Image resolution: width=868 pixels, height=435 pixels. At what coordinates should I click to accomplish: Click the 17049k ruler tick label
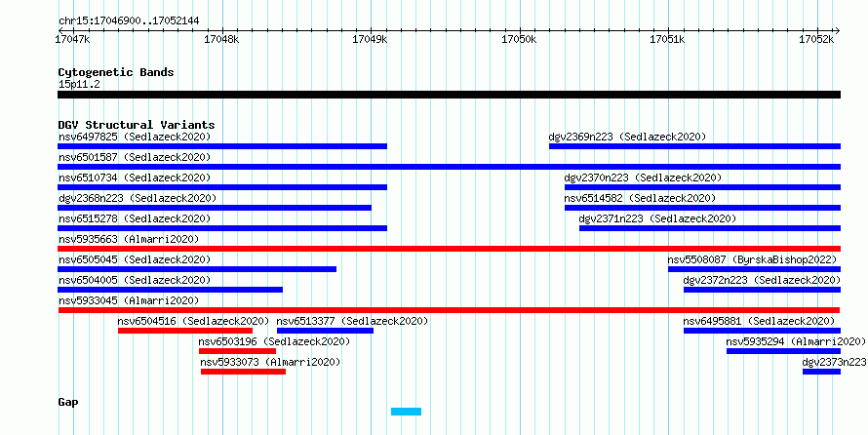(371, 39)
